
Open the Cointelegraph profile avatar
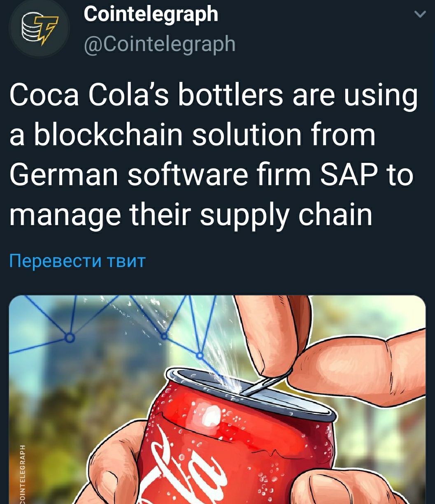40,29
